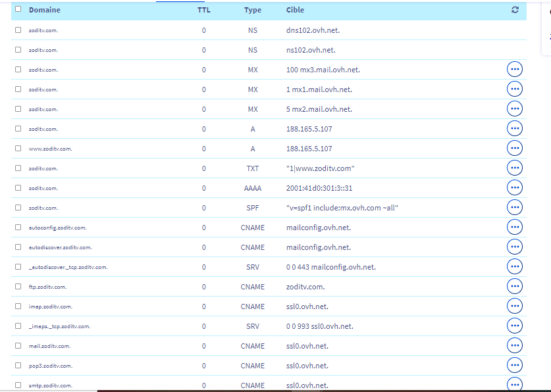The image size is (551, 392).
Task: Expand options for autodiscover.zoditv.com CNAME record
Action: pos(515,247)
